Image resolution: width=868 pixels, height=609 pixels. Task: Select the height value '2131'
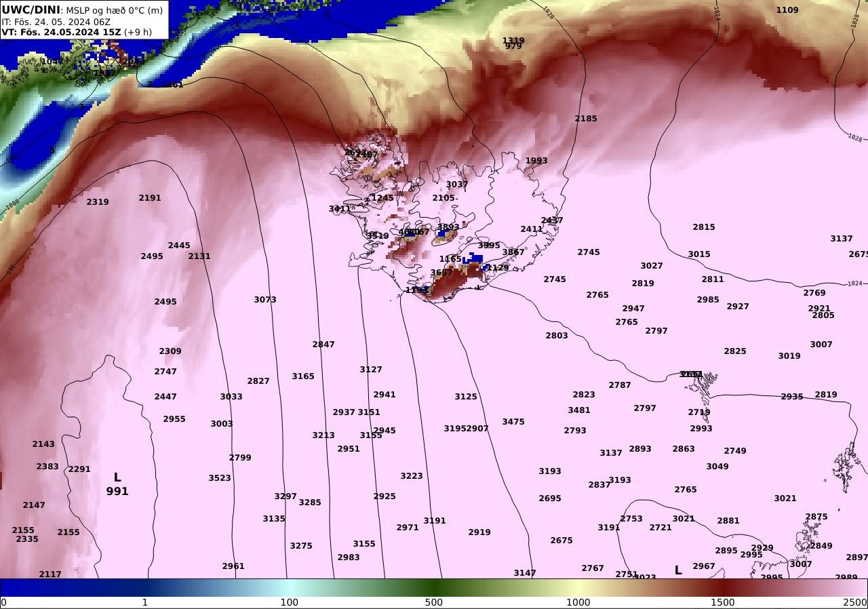pyautogui.click(x=199, y=256)
